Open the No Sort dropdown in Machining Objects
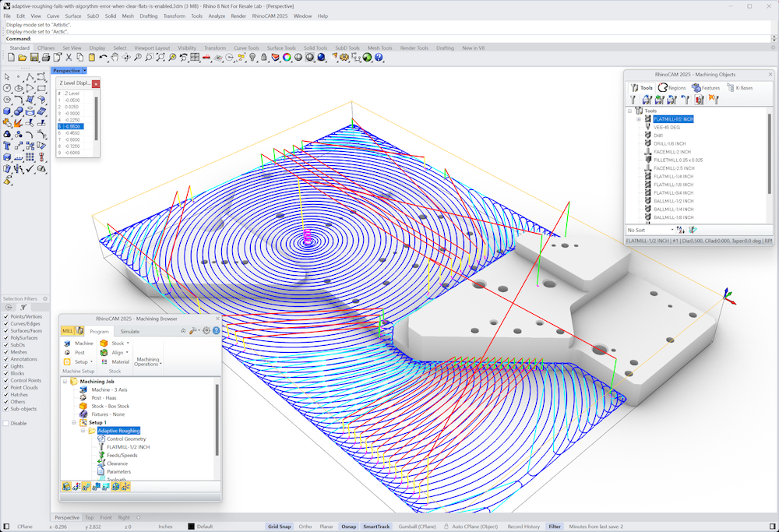Viewport: 779px width, 532px height. (x=672, y=229)
